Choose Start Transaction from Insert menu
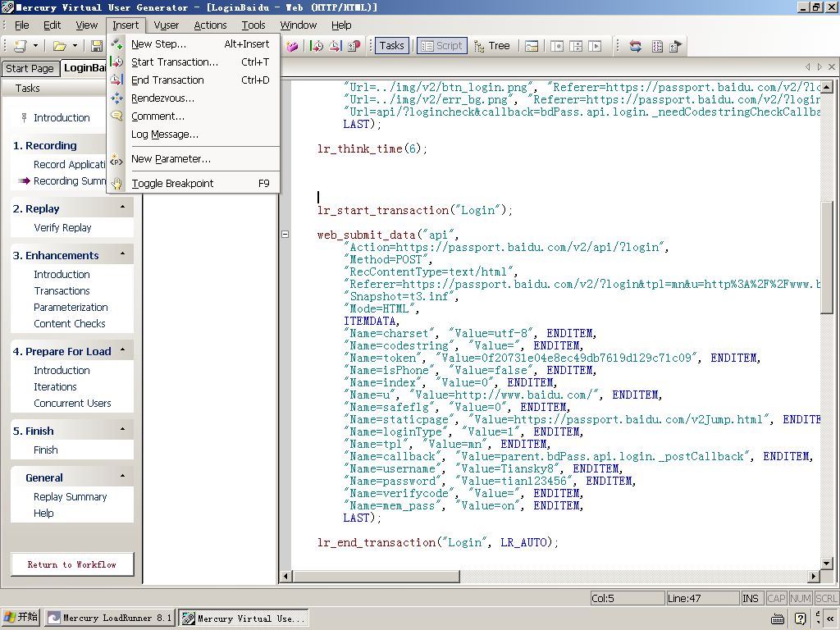Viewport: 840px width, 630px height. (x=194, y=62)
